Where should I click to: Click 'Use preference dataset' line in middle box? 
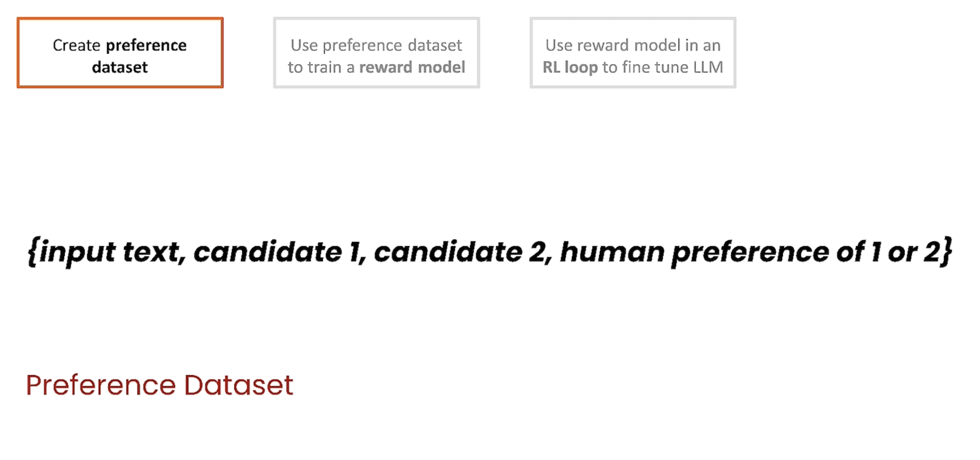coord(376,46)
